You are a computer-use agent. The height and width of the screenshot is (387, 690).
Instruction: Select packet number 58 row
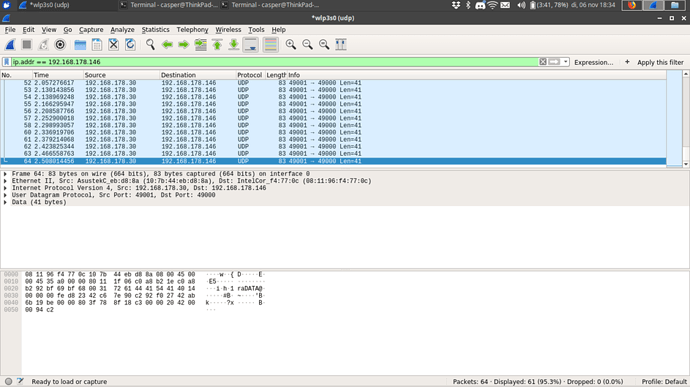point(334,125)
